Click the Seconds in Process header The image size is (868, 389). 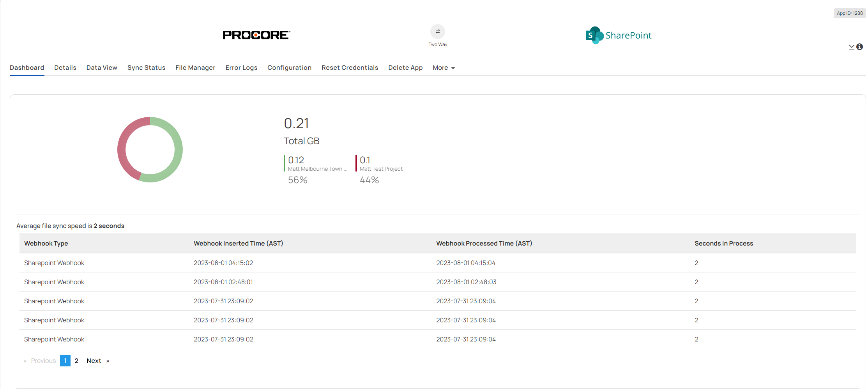pos(724,243)
